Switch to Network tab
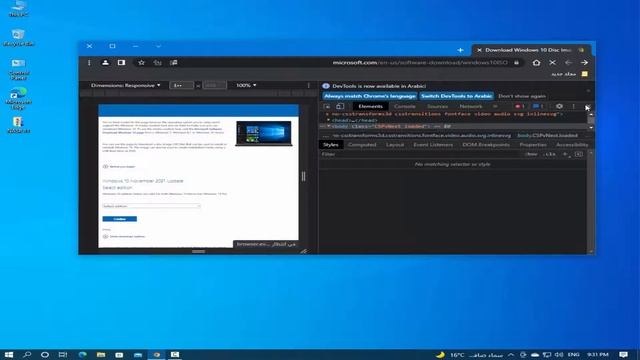Viewport: 640px width, 360px height. click(x=471, y=107)
